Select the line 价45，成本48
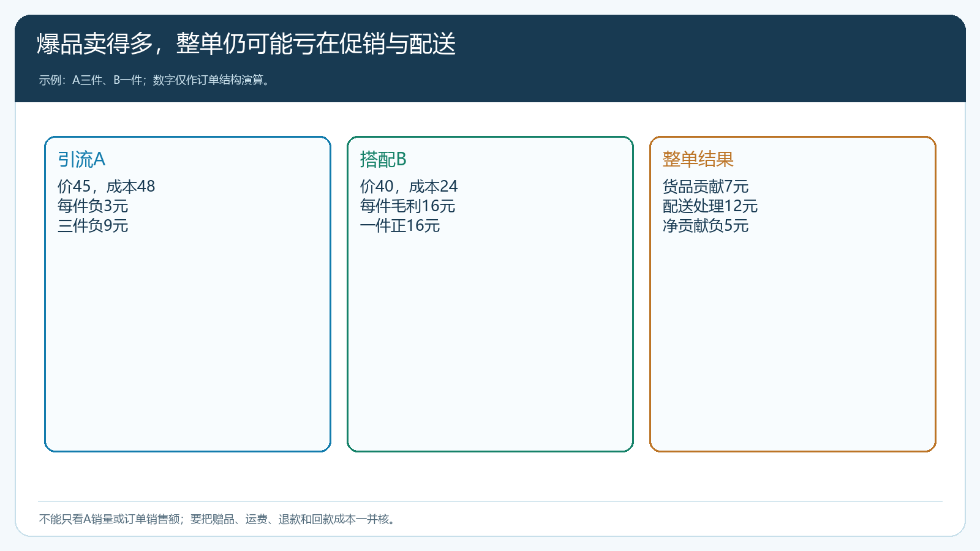 [x=107, y=186]
